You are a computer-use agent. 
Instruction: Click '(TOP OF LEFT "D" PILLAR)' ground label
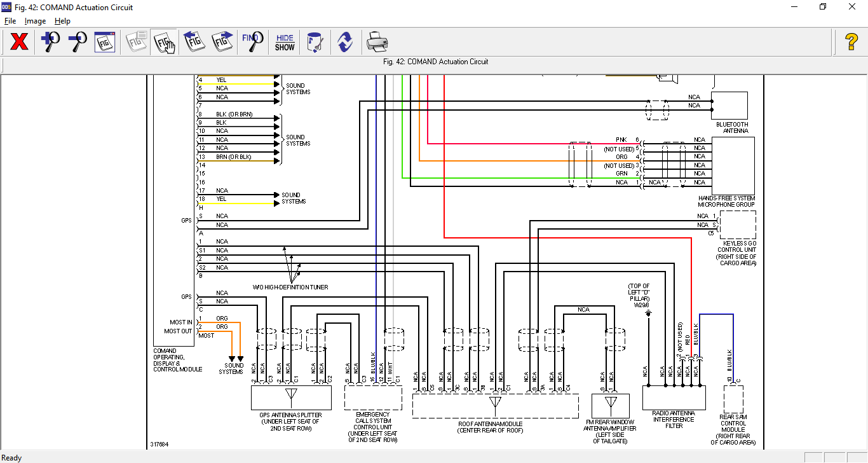click(639, 293)
